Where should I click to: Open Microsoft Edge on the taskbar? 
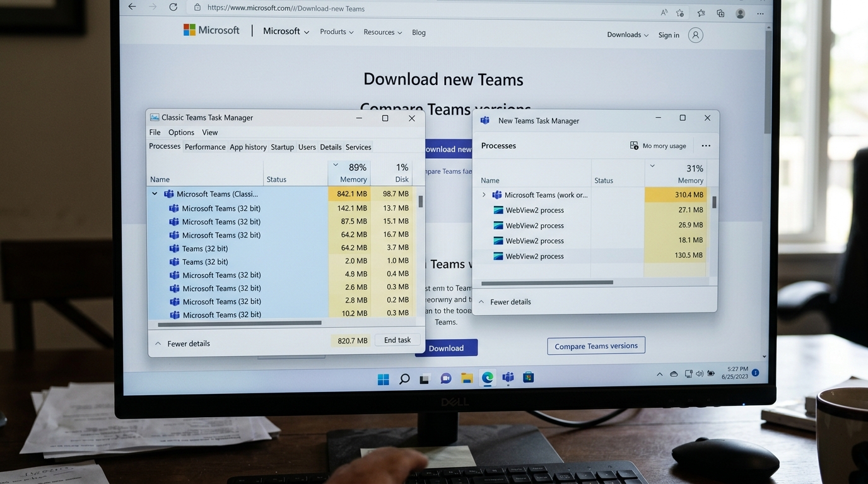pos(488,377)
